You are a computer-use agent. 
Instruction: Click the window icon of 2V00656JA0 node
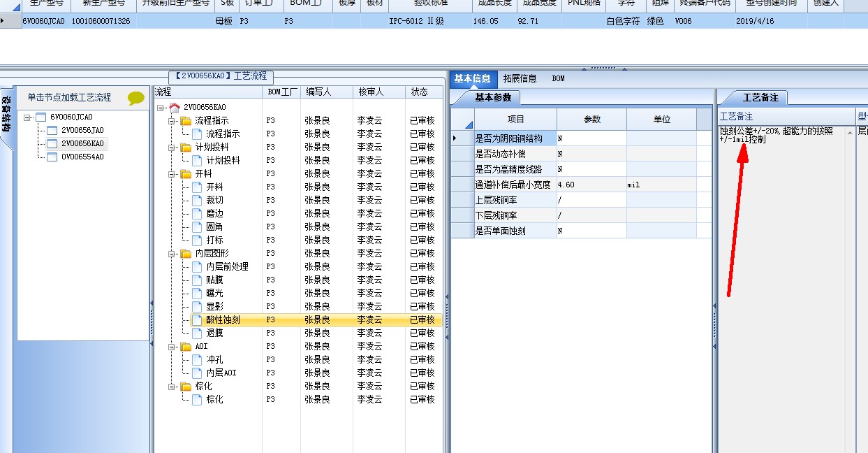tap(52, 130)
